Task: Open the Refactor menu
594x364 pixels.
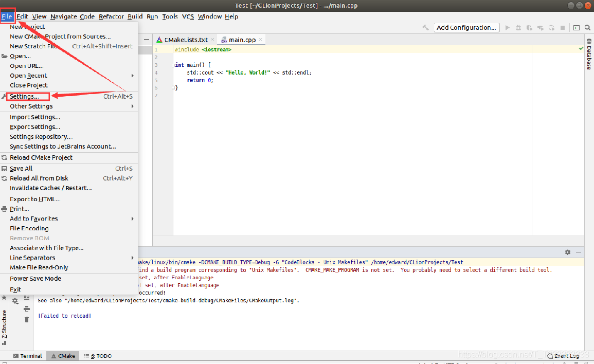Action: pos(111,16)
